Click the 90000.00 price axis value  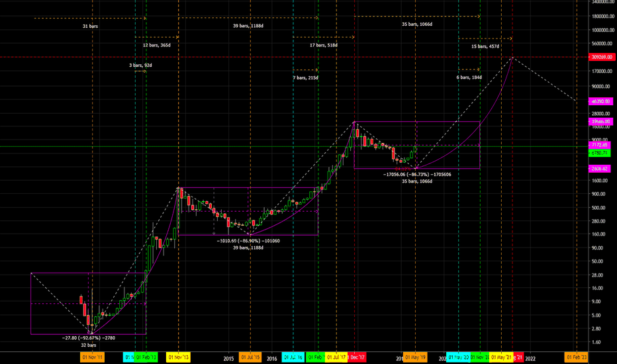(602, 87)
